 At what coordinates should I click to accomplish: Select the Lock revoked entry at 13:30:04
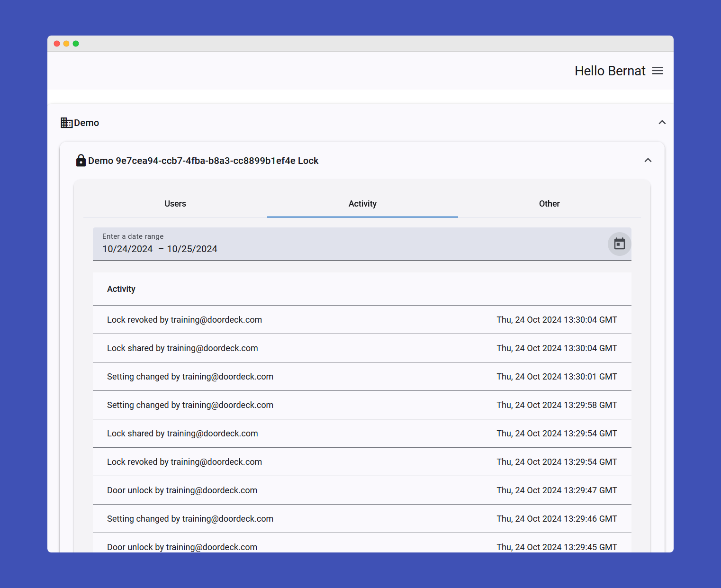184,320
